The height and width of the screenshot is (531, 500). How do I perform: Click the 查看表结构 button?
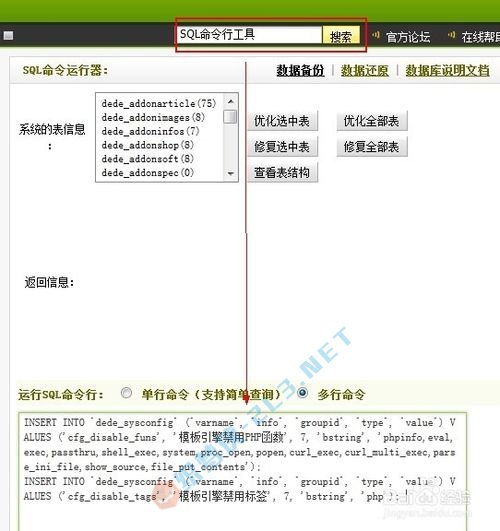point(282,172)
